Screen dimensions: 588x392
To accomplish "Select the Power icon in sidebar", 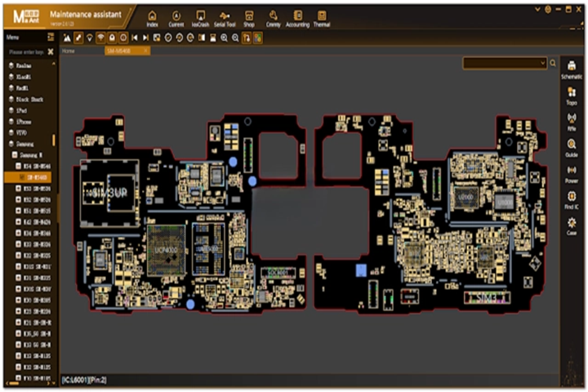I will [572, 173].
